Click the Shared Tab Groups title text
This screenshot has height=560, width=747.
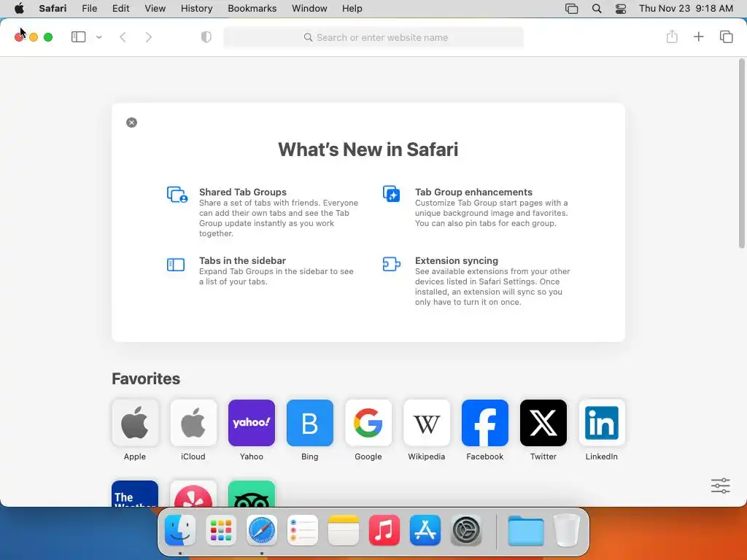pos(242,192)
